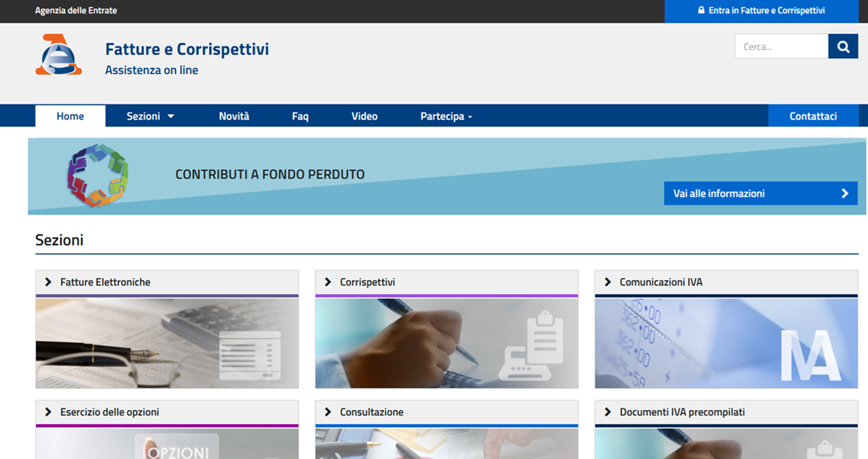Go to the Novità menu item

234,116
